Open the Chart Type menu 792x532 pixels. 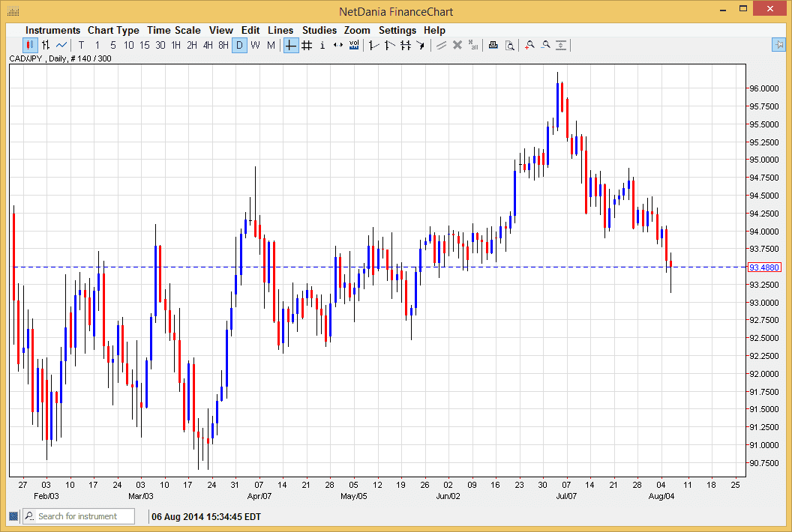click(113, 30)
